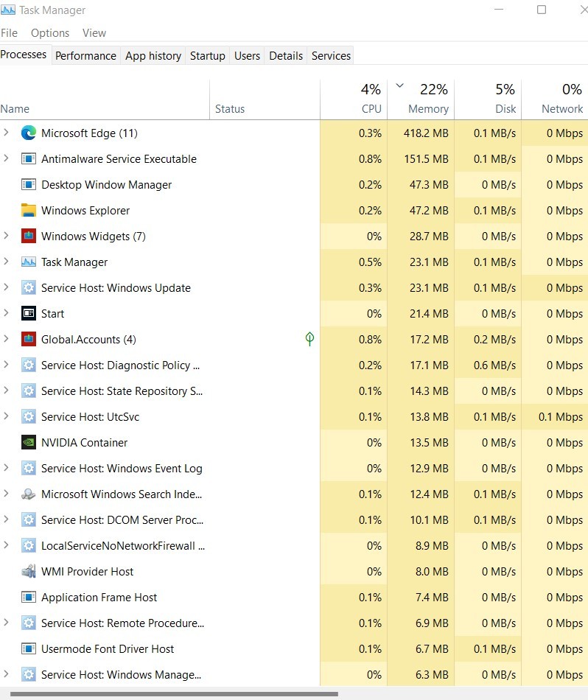Minimize the Task Manager window
The image size is (588, 700).
[x=499, y=10]
